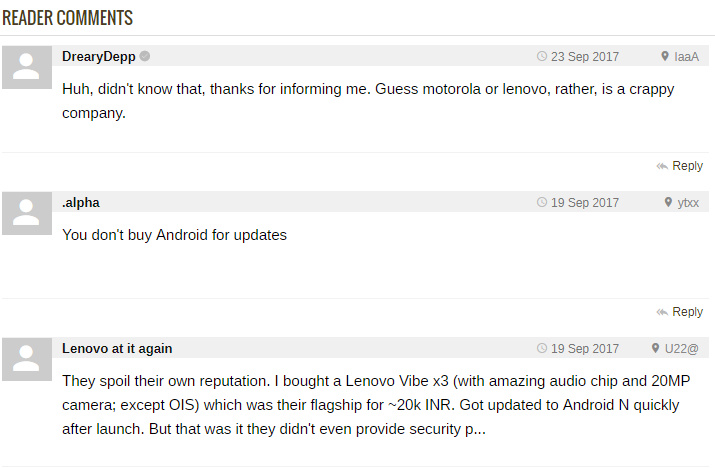Click the location pin icon beside ytxx
Image resolution: width=715 pixels, height=468 pixels.
pyautogui.click(x=668, y=203)
